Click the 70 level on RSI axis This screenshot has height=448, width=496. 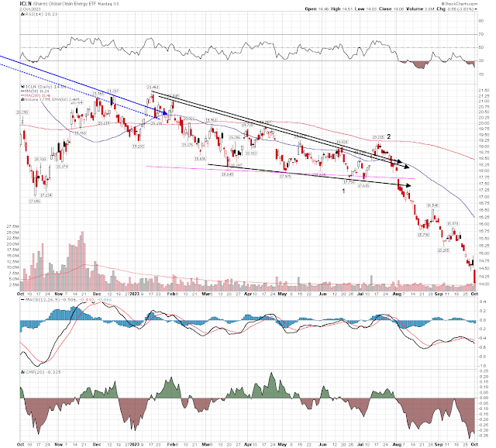pyautogui.click(x=480, y=34)
